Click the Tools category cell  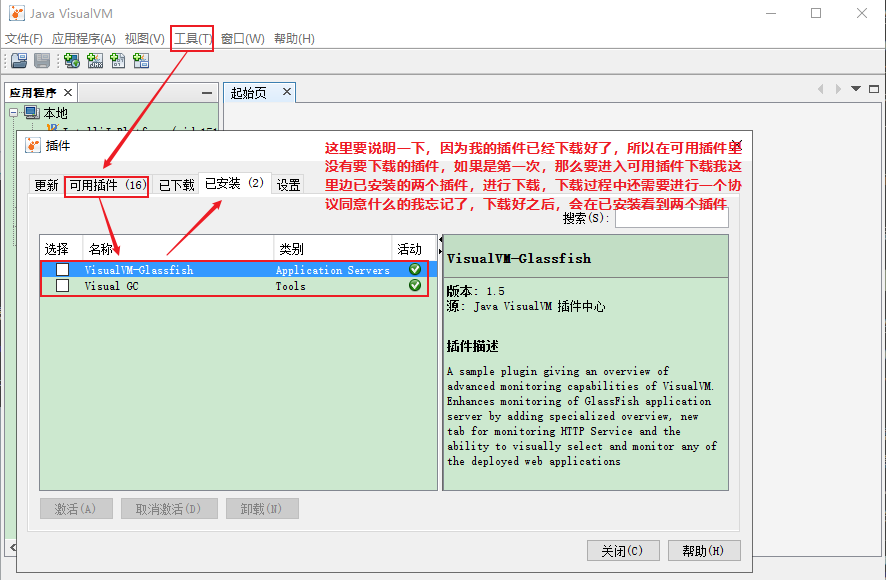pyautogui.click(x=290, y=286)
